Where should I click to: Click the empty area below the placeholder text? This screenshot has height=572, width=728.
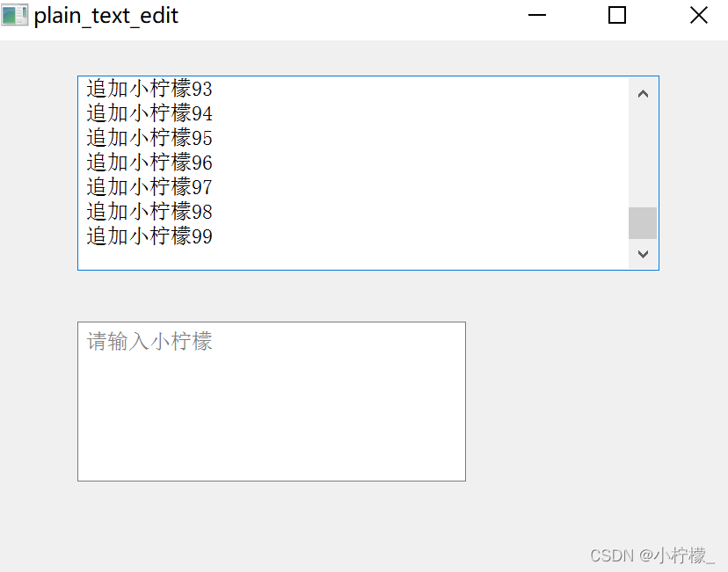pos(264,422)
